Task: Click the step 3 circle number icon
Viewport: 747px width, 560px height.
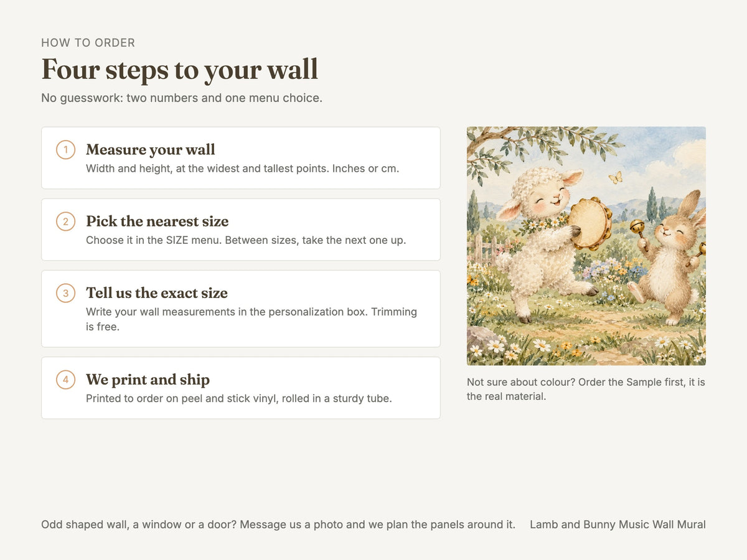Action: click(x=65, y=293)
